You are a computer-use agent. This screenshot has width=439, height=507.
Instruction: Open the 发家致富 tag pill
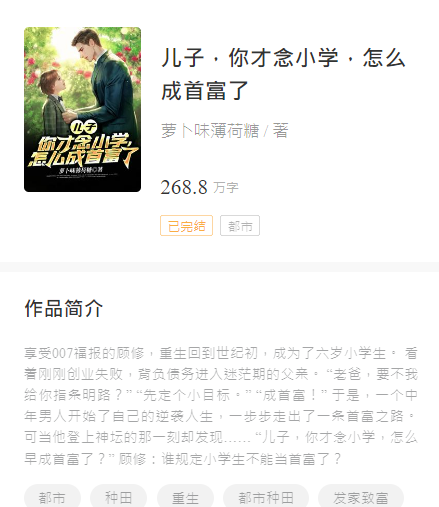tap(361, 497)
